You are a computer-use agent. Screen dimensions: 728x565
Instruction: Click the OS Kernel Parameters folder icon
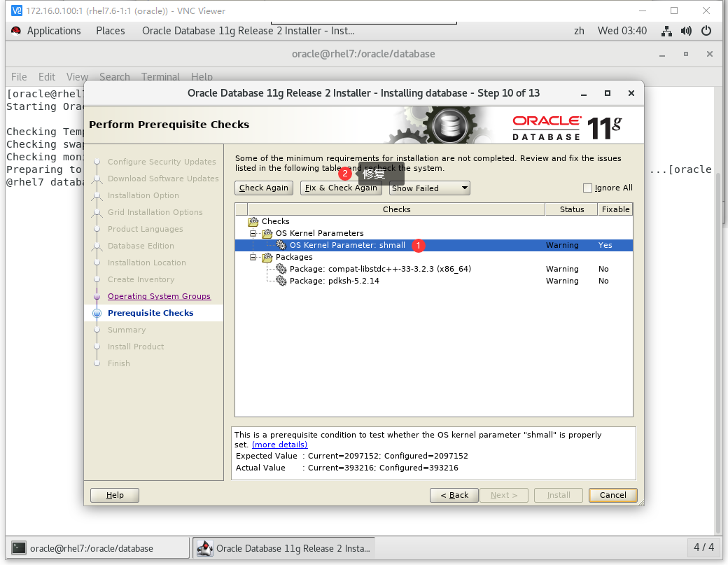pyautogui.click(x=267, y=233)
